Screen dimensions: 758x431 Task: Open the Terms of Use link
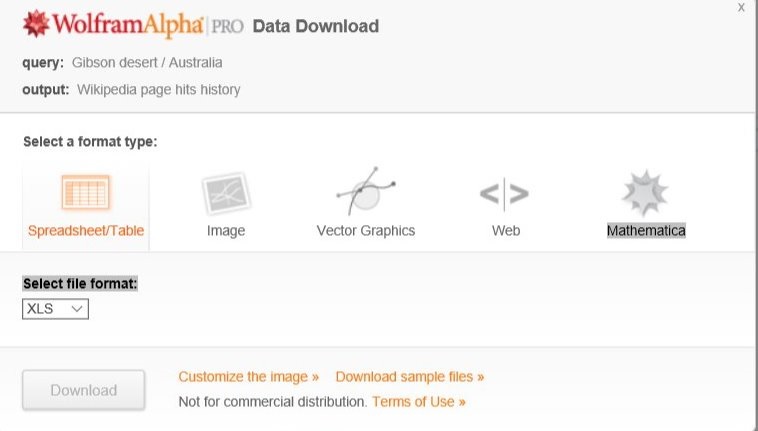coord(419,402)
